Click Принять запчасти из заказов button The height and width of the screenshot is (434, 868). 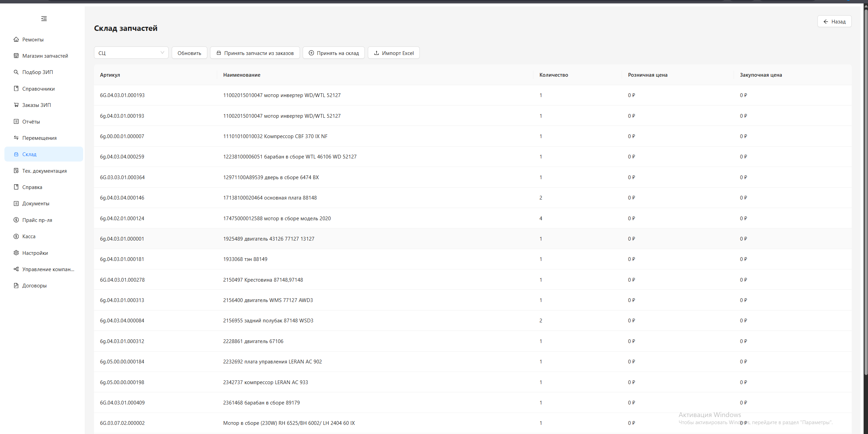[255, 53]
